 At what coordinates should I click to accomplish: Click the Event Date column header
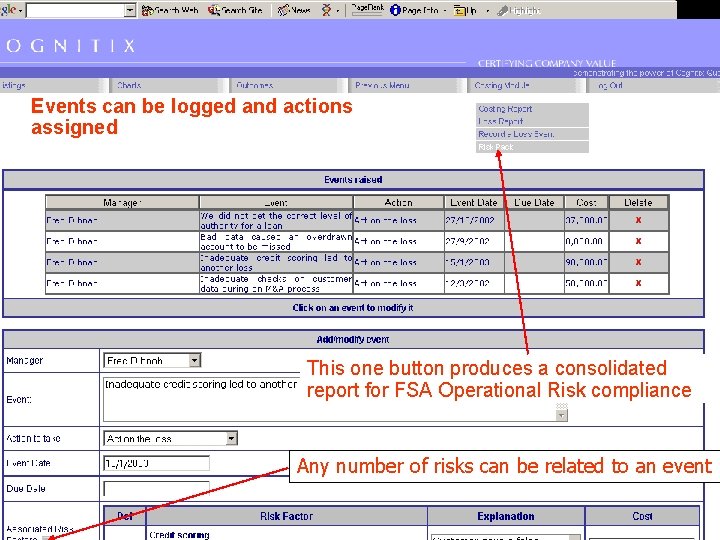pyautogui.click(x=474, y=202)
